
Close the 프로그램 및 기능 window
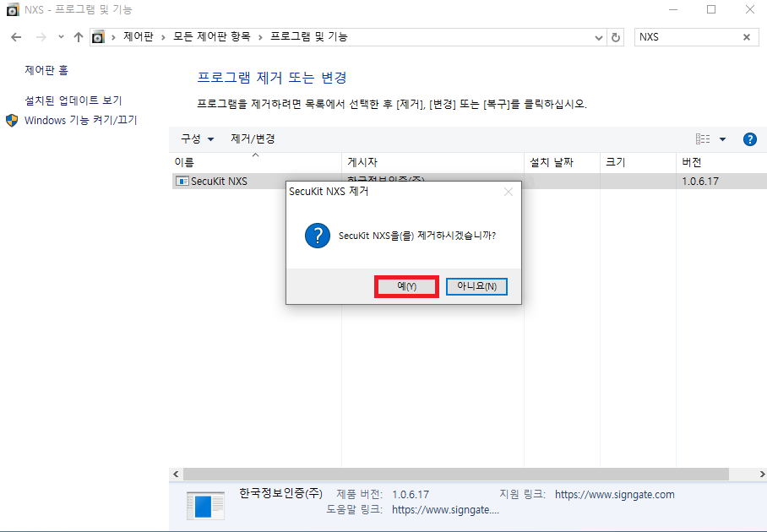click(x=749, y=10)
